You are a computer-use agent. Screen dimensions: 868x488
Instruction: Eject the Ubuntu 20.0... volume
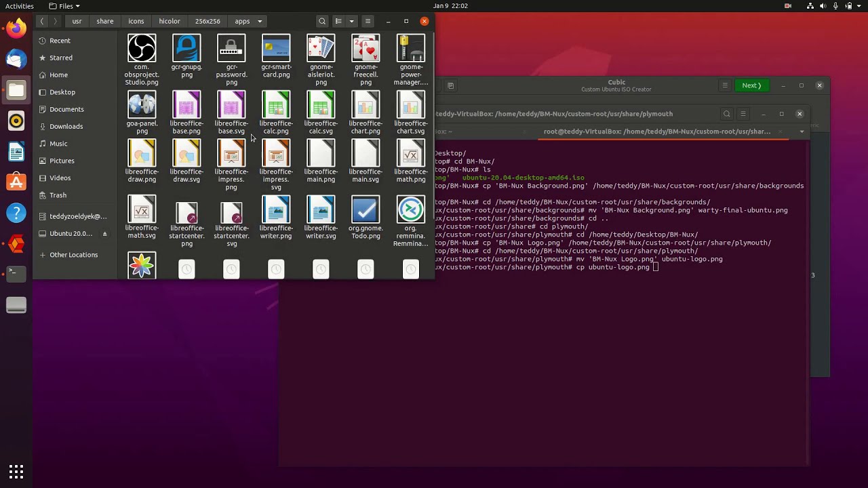(104, 234)
